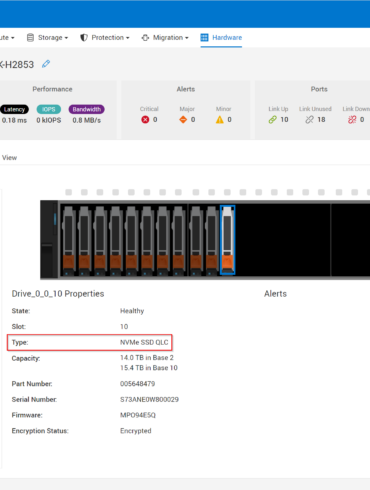The image size is (370, 490).
Task: Open the Storage dropdown menu
Action: pos(47,38)
